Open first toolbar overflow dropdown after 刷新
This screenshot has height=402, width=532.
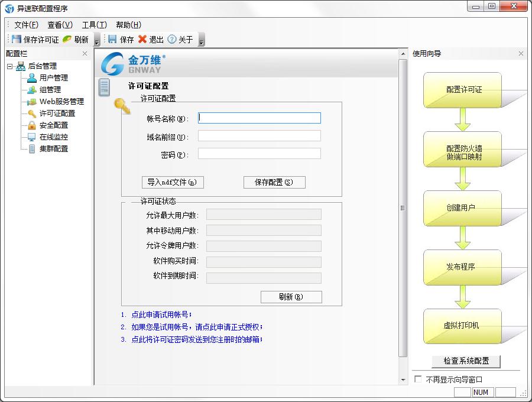coord(97,40)
